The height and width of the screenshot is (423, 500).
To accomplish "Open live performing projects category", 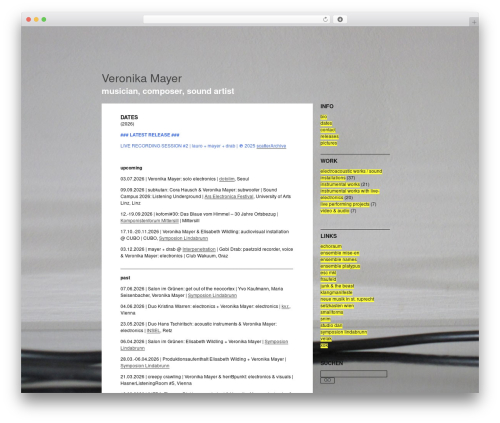I will 345,204.
